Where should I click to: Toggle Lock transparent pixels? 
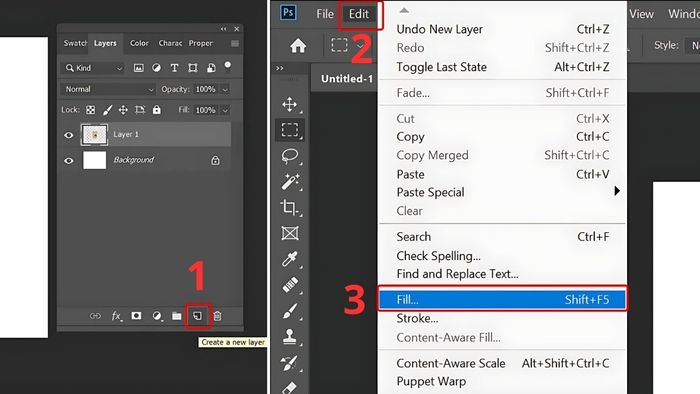pos(91,110)
